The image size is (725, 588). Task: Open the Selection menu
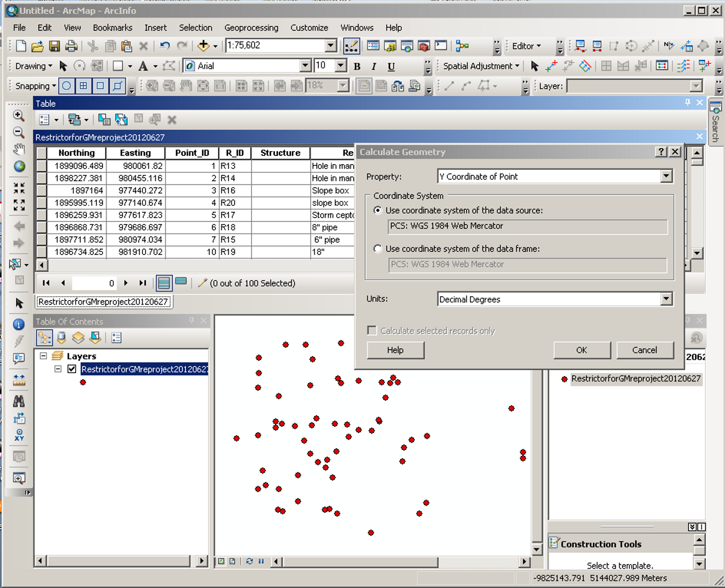(x=195, y=27)
